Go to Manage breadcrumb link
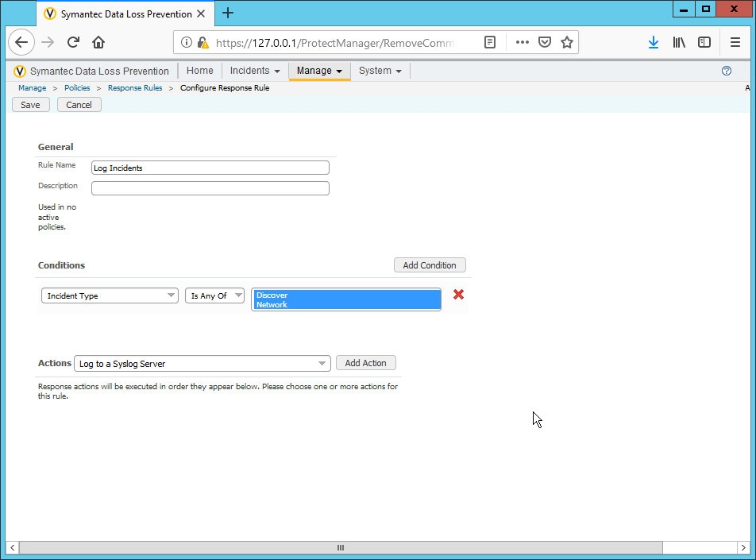This screenshot has width=756, height=560. [x=33, y=88]
